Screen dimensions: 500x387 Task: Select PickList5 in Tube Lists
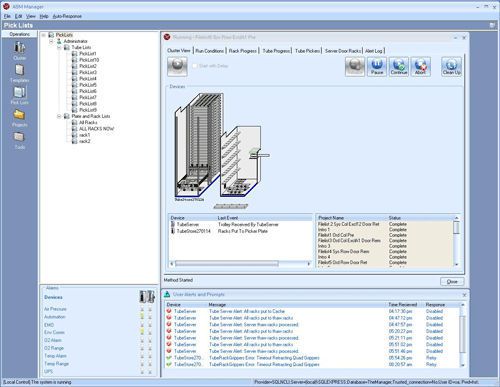88,85
